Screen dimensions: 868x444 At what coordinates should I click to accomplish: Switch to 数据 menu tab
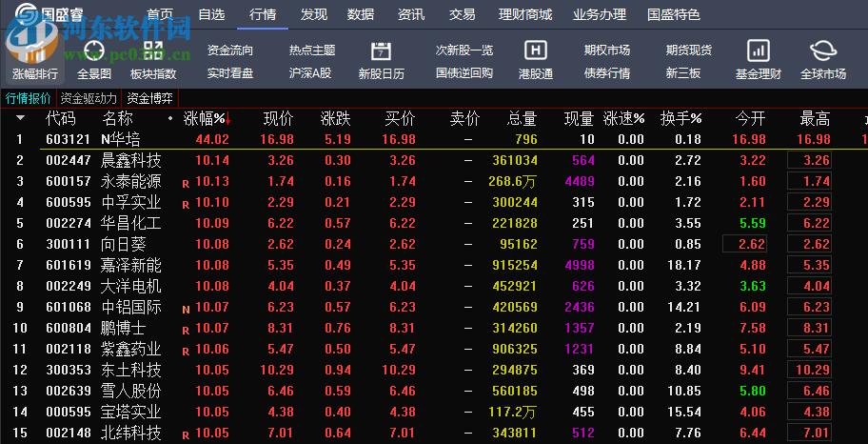[361, 14]
